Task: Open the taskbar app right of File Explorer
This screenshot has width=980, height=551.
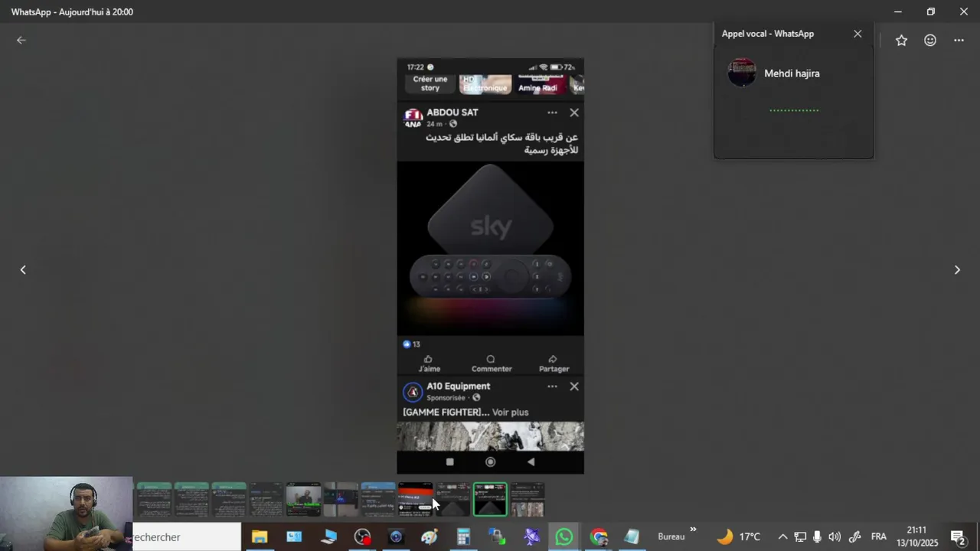Action: pyautogui.click(x=294, y=537)
